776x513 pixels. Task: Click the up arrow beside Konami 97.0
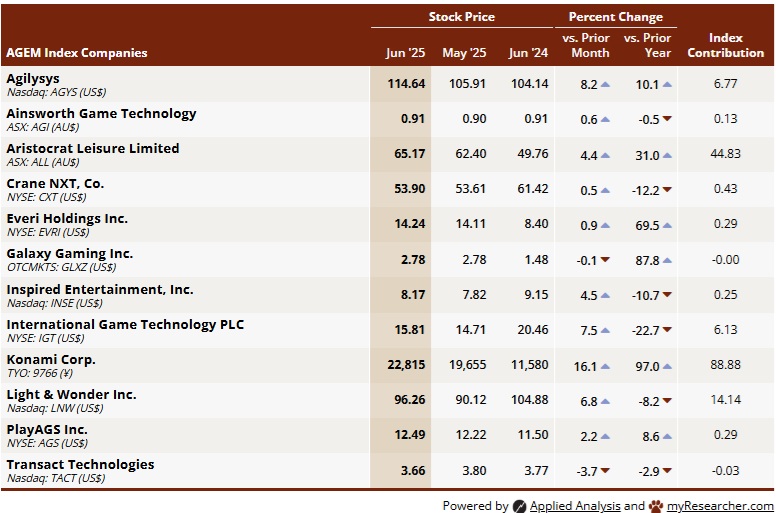coord(667,367)
